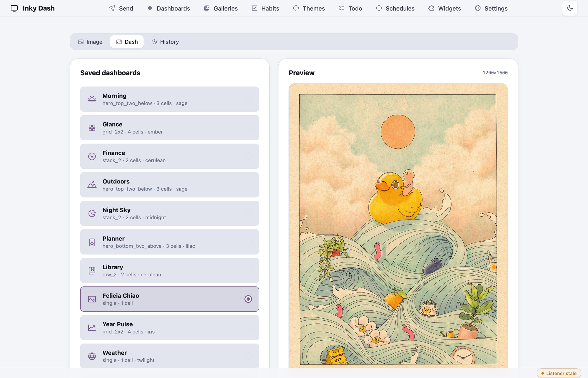Click the 'stack_2 · 2 cells · midnight' description
This screenshot has width=588, height=378.
pyautogui.click(x=134, y=218)
